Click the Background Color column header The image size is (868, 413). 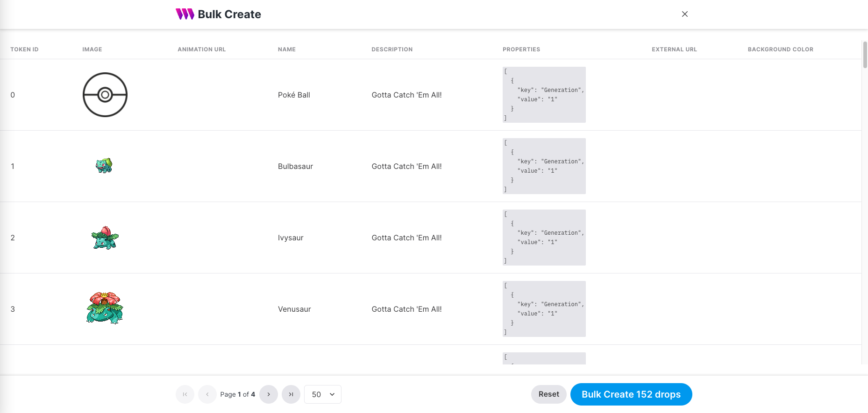(x=781, y=49)
